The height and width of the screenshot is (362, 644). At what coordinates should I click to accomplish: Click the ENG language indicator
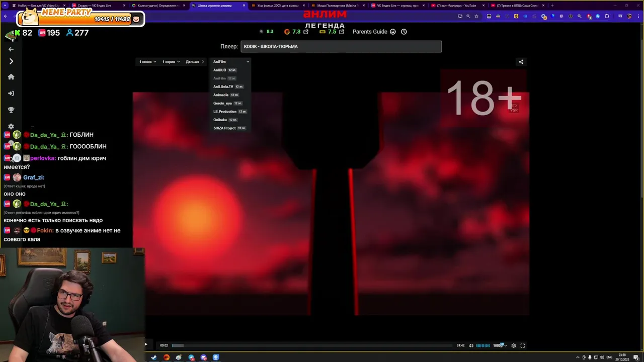[610, 357]
